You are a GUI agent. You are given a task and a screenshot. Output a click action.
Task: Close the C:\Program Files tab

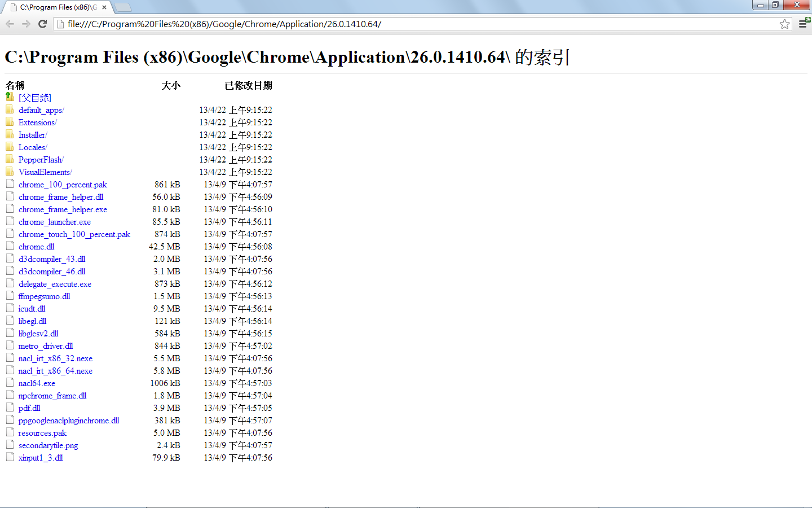click(104, 7)
